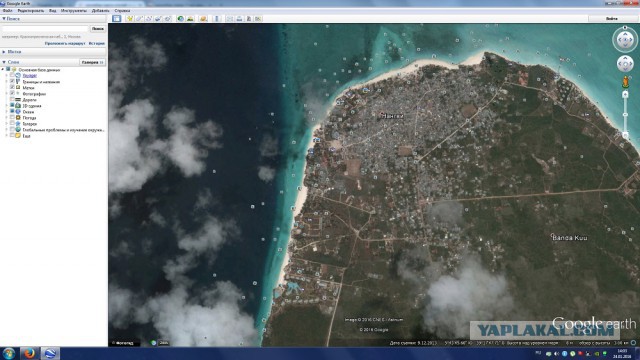
Task: Collapse the Поиск panel header
Action: pyautogui.click(x=53, y=19)
